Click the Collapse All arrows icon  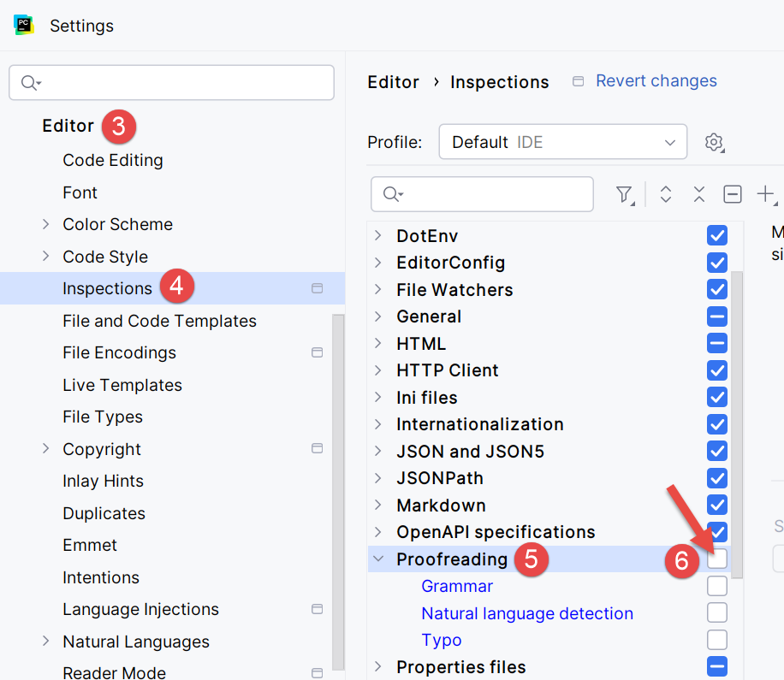click(698, 195)
